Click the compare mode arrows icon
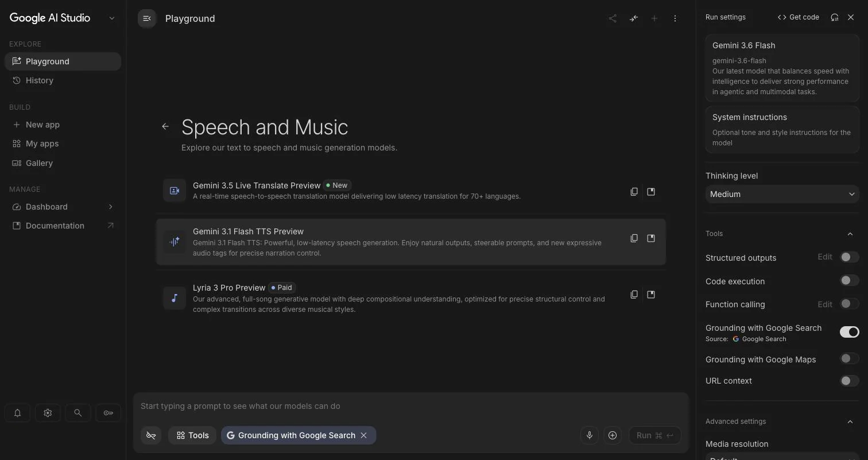Viewport: 868px width, 460px height. (x=634, y=18)
